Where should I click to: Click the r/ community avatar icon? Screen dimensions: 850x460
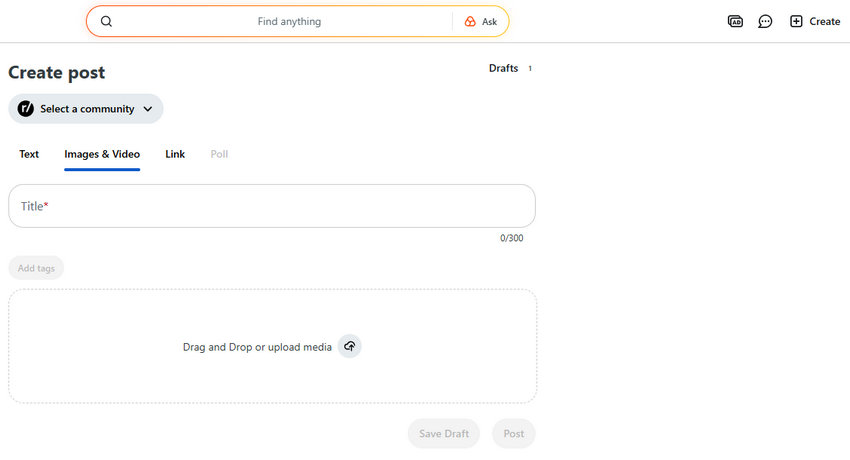[x=26, y=109]
